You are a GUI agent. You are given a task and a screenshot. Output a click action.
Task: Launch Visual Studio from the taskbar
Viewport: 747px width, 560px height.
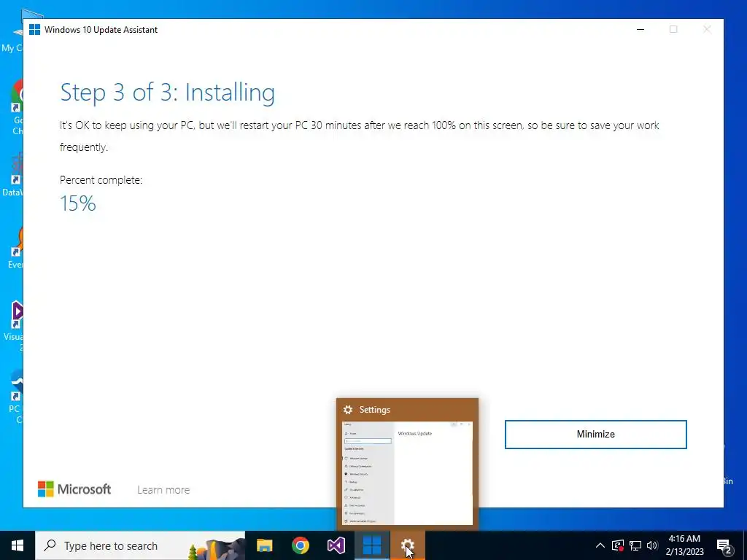336,545
